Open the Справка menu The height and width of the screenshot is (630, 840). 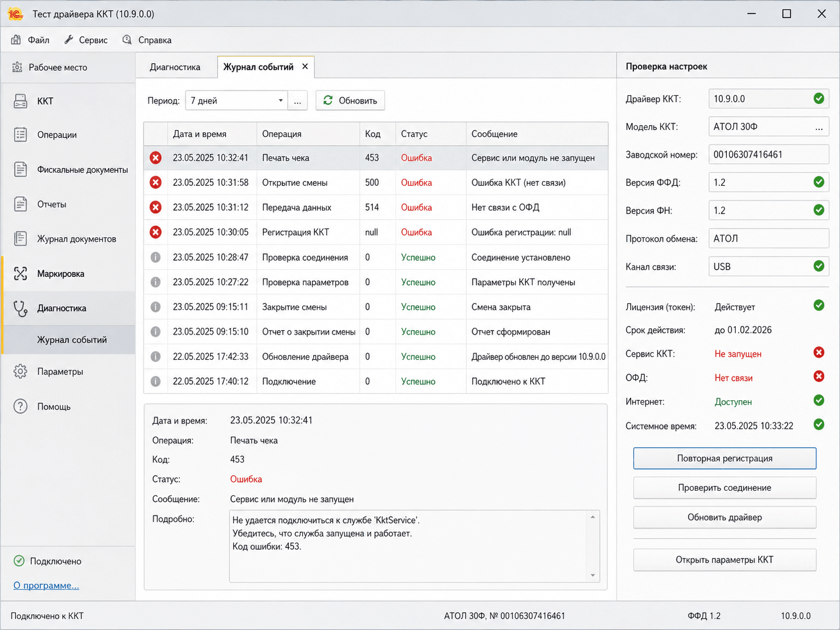tap(147, 40)
